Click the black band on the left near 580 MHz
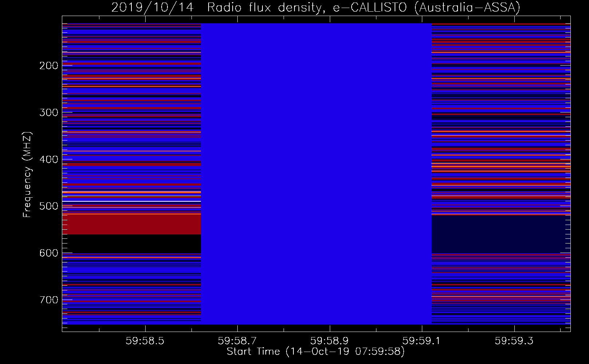This screenshot has height=364, width=589. click(x=131, y=244)
